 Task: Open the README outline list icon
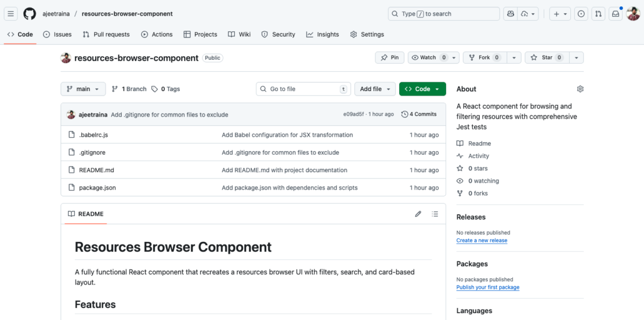[x=435, y=214]
